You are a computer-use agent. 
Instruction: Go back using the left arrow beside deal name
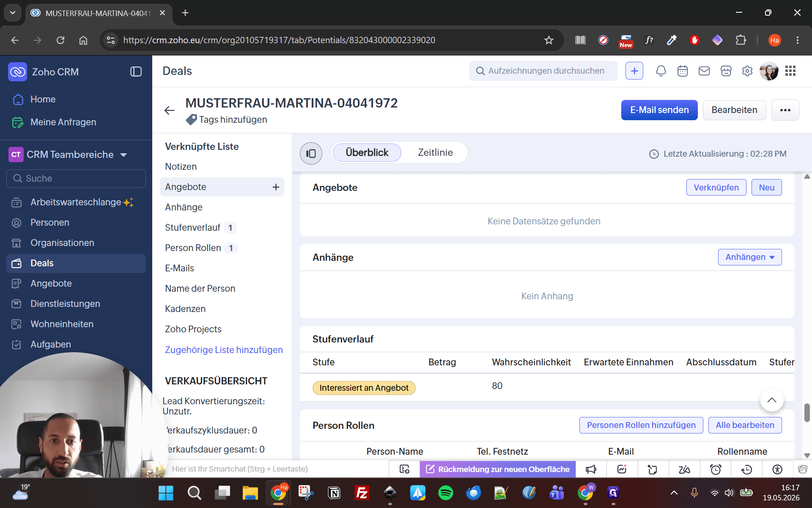(x=169, y=110)
